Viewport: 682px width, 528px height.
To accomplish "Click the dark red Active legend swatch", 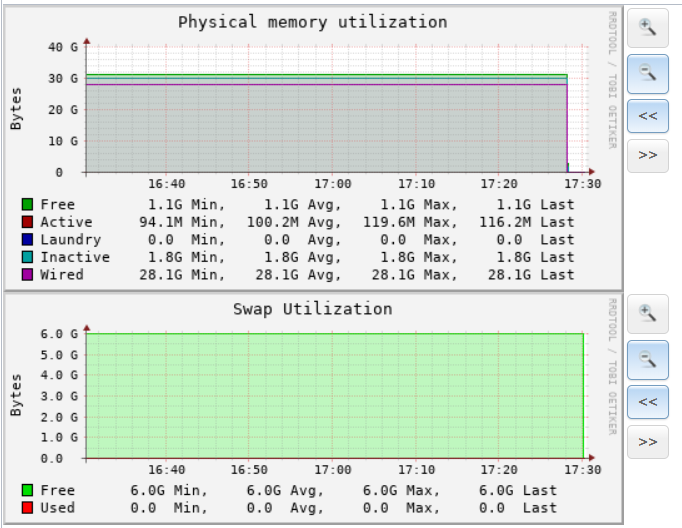I will [27, 222].
